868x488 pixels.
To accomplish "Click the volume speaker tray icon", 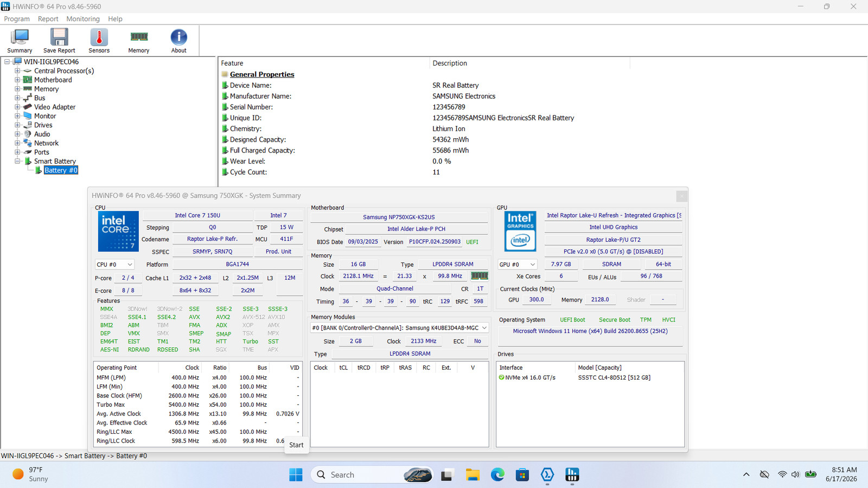I will pos(795,475).
